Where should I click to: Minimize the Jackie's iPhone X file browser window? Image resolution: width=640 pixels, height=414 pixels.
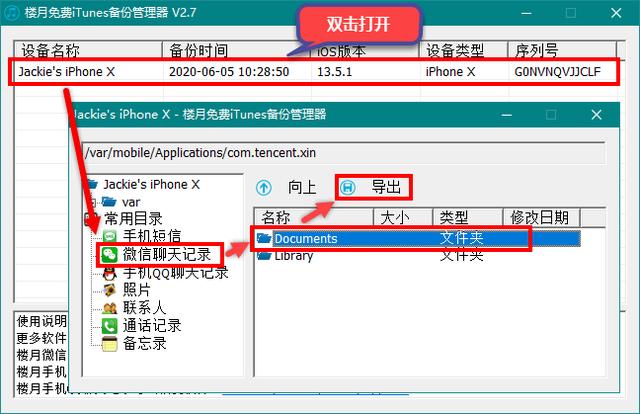point(507,115)
